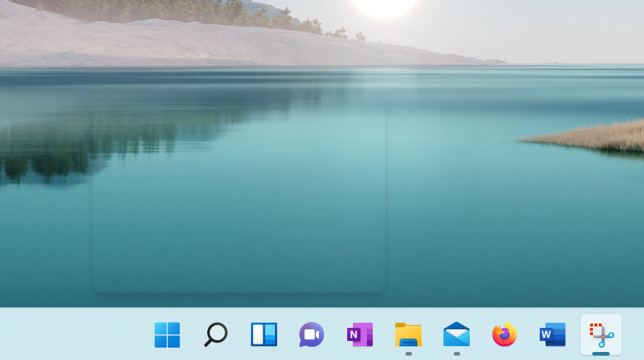Switch to the Snipping Tool app
The height and width of the screenshot is (360, 644).
(601, 335)
